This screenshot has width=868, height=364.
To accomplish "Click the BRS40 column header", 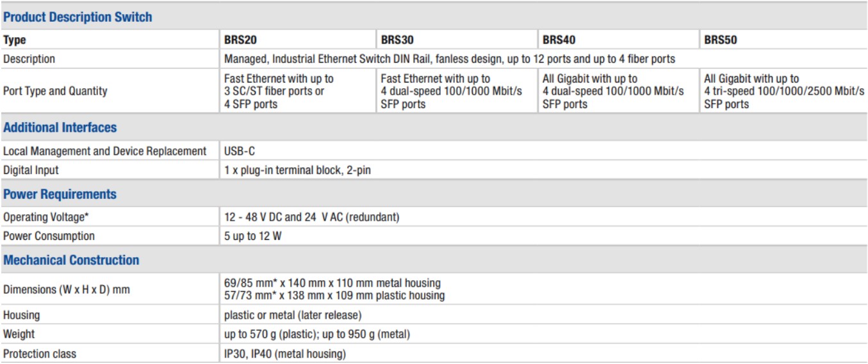I will pyautogui.click(x=559, y=40).
